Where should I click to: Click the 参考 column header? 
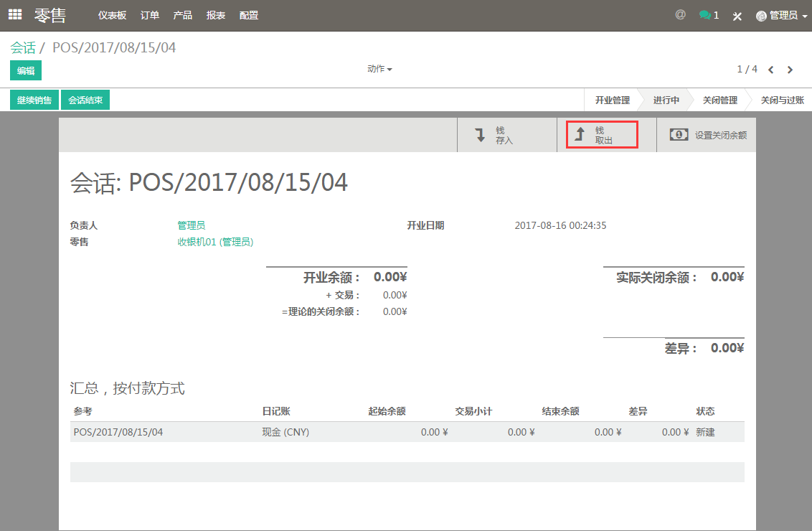point(83,411)
